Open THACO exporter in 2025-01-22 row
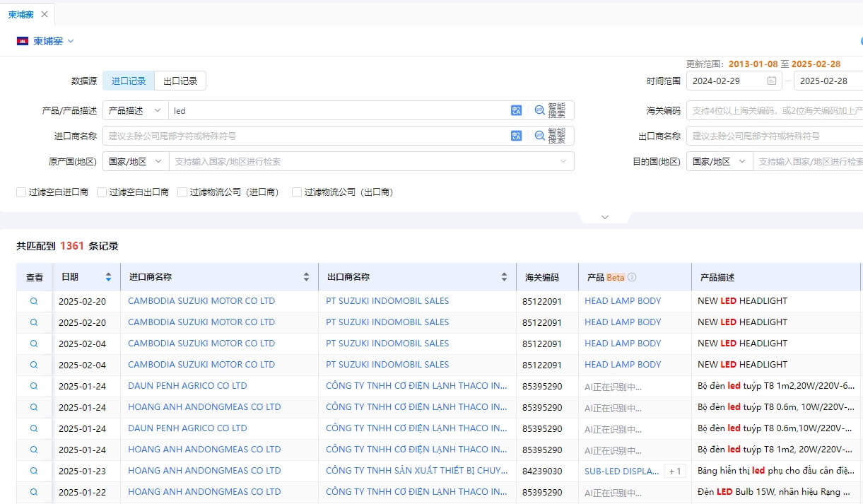863x504 pixels. (x=417, y=492)
